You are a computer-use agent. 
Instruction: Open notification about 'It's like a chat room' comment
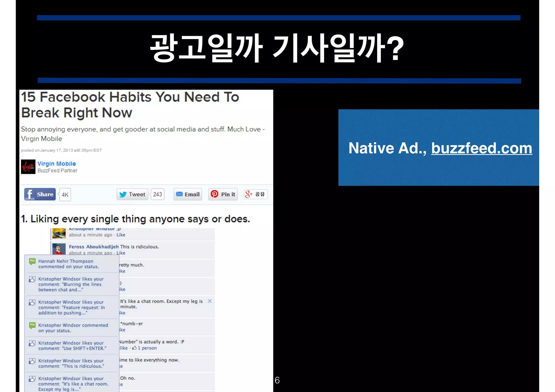[x=72, y=383]
